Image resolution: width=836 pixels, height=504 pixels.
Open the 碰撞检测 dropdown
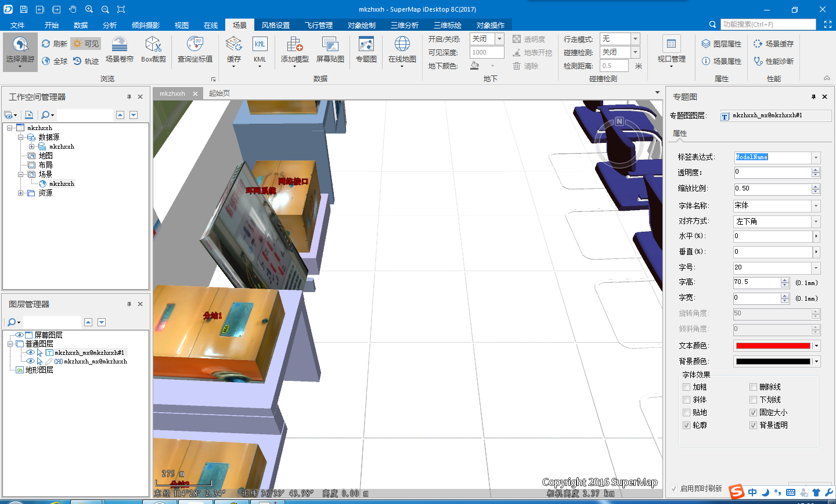pos(635,52)
